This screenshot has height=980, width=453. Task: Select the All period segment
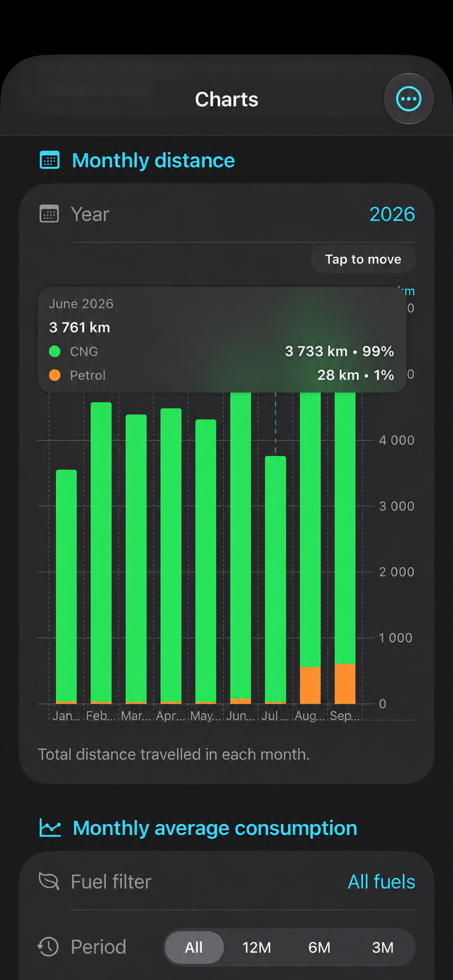(x=194, y=947)
